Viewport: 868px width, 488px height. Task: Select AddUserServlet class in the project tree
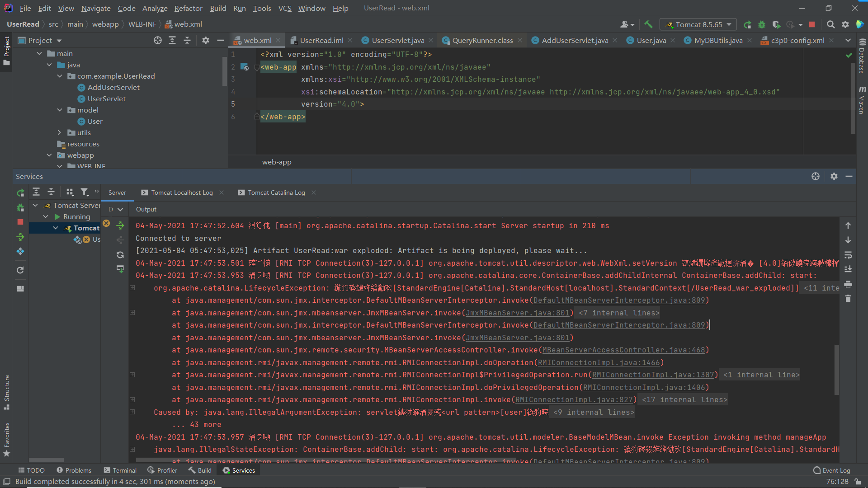(x=113, y=87)
